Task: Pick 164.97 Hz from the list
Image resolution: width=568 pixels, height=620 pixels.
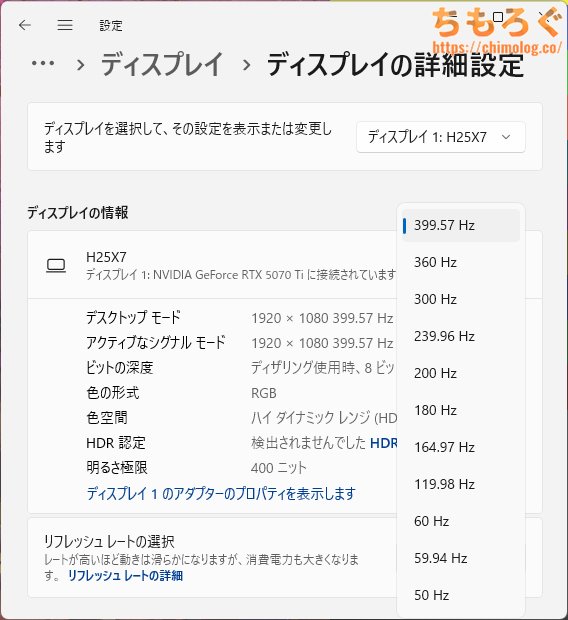Action: 461,447
